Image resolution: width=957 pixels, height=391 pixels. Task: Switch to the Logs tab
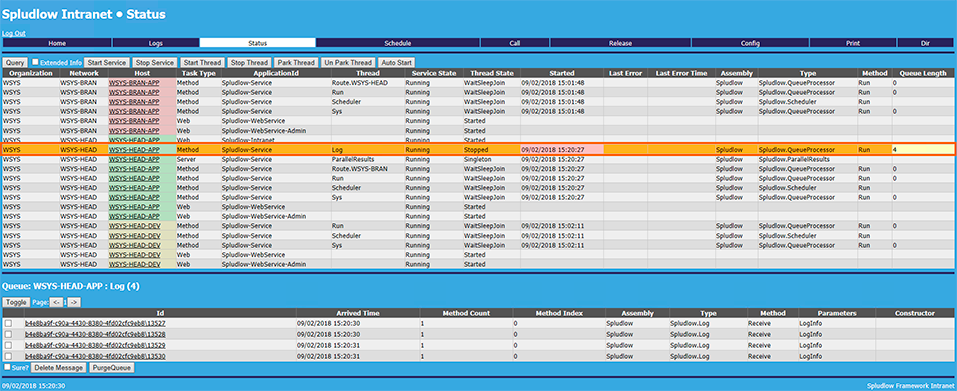point(156,43)
